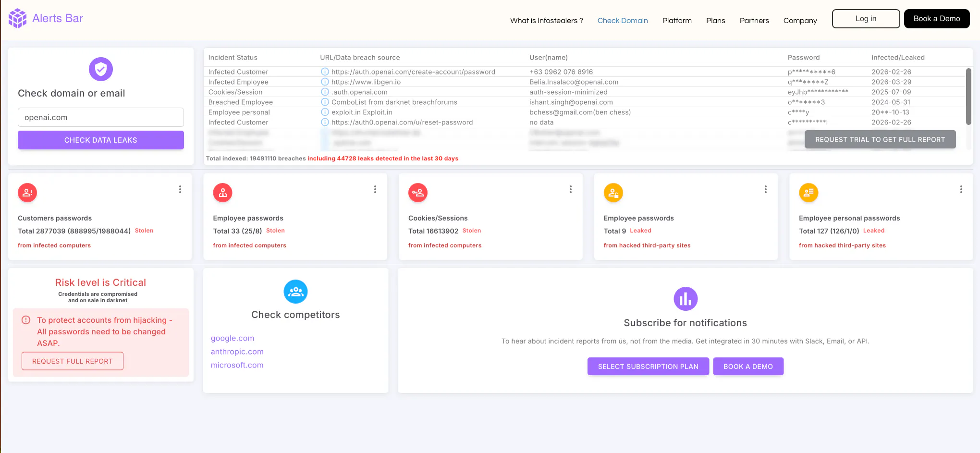Click 'from hacked third-party sites' under Employee personal passwords

click(842, 245)
